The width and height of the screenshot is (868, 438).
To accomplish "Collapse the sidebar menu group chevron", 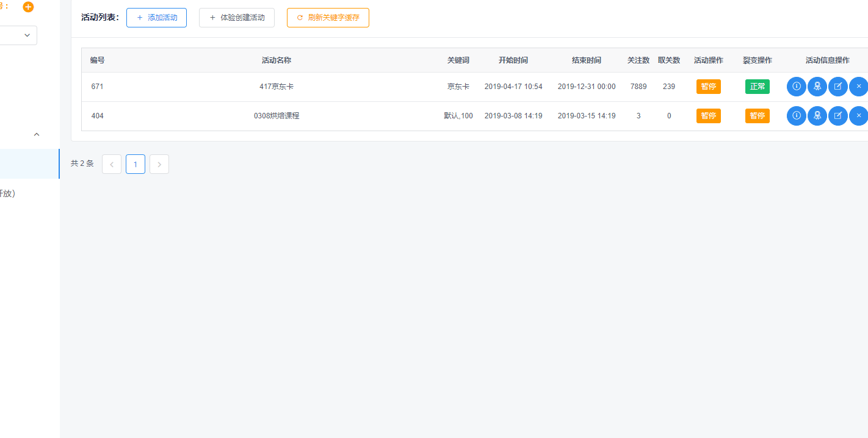I will pos(36,134).
